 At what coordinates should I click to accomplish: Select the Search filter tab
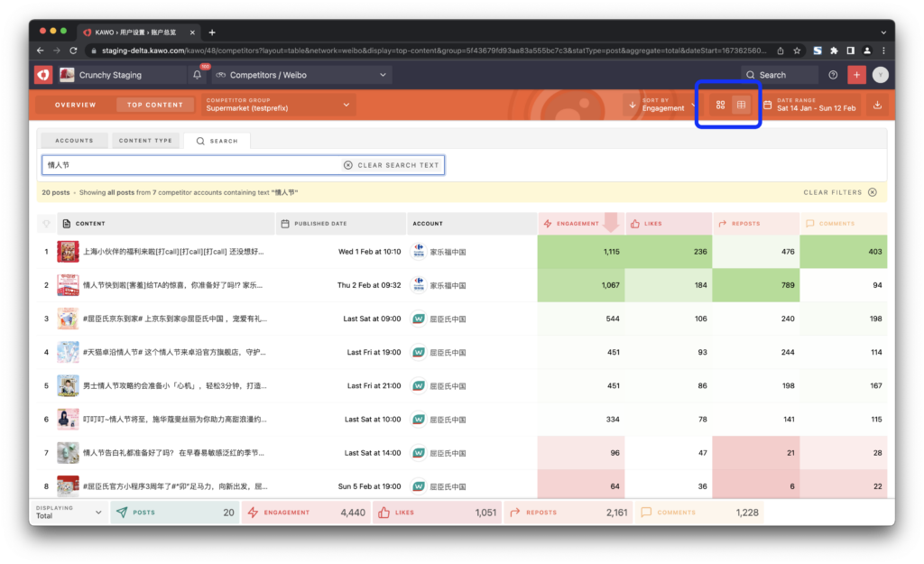pyautogui.click(x=217, y=141)
